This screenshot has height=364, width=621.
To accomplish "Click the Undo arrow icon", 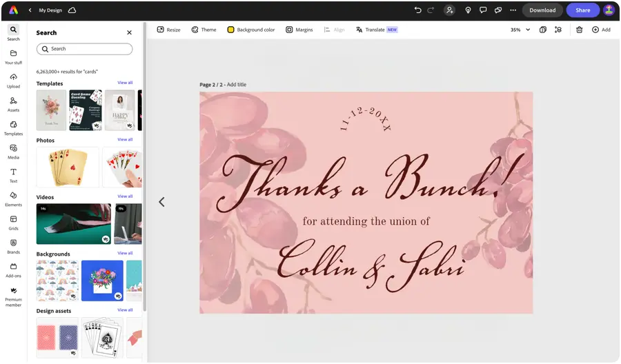I will (x=417, y=10).
